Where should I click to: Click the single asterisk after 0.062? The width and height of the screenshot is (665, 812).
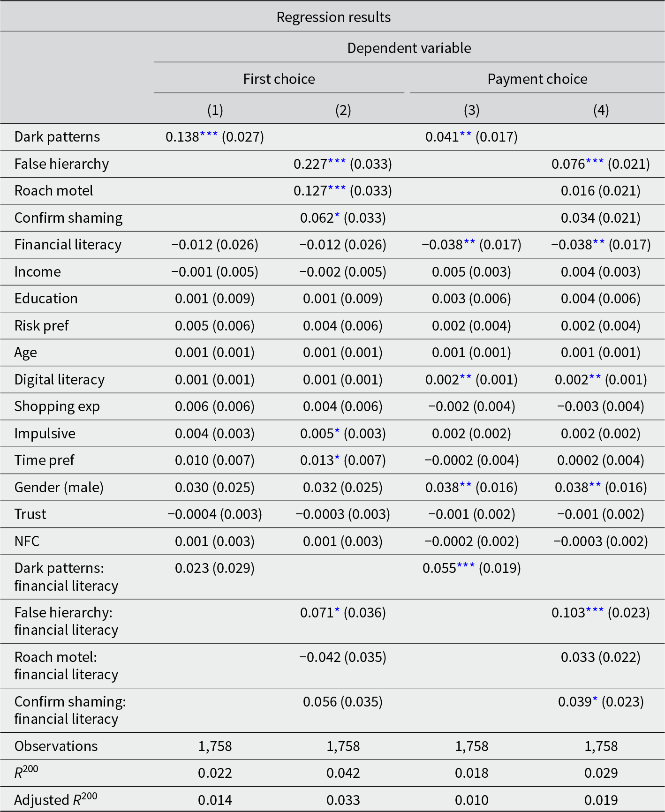click(x=337, y=216)
